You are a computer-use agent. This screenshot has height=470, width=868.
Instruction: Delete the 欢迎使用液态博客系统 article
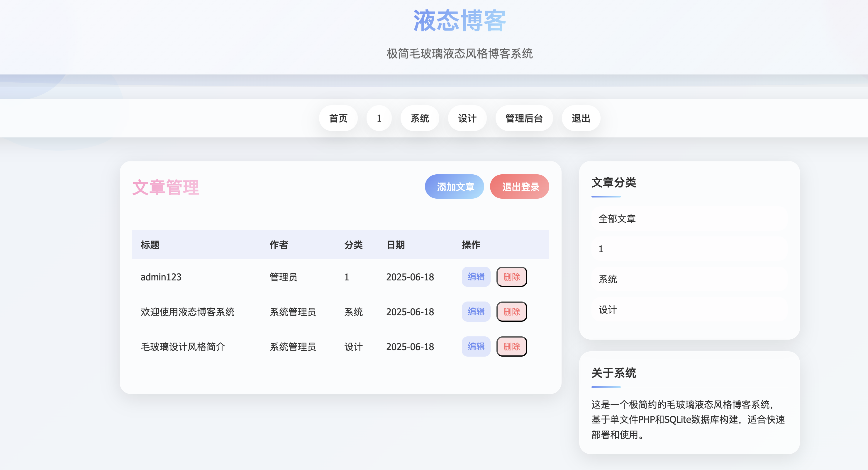(x=511, y=312)
